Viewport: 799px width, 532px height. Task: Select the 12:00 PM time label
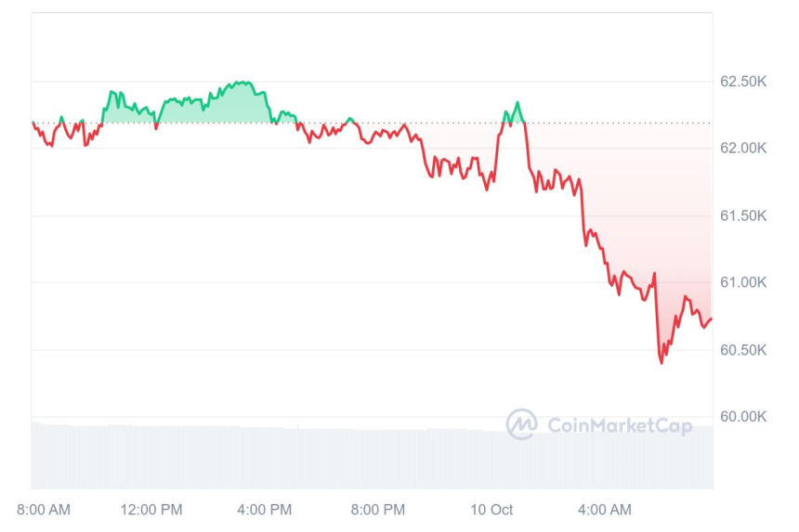[x=151, y=510]
